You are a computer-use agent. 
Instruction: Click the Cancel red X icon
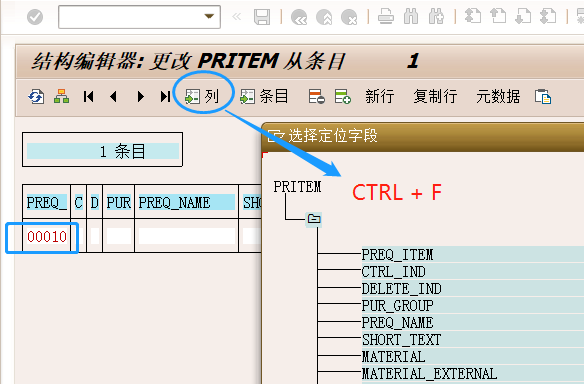(349, 17)
